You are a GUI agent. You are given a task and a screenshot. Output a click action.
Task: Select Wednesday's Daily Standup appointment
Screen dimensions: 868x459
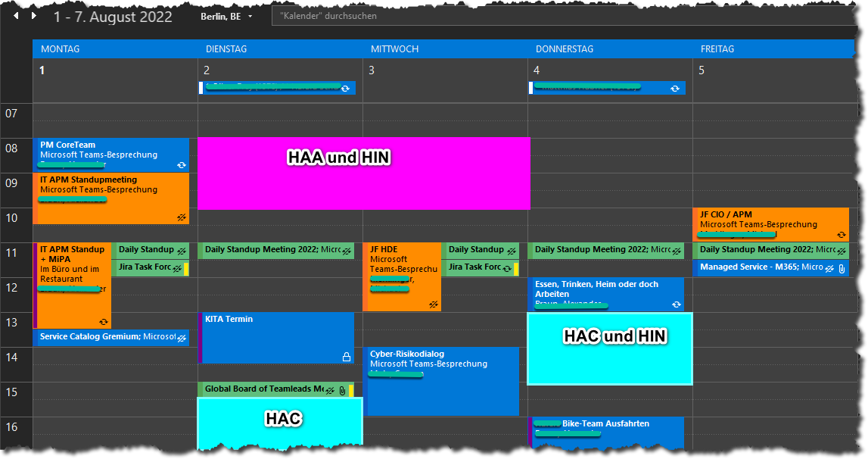point(481,251)
